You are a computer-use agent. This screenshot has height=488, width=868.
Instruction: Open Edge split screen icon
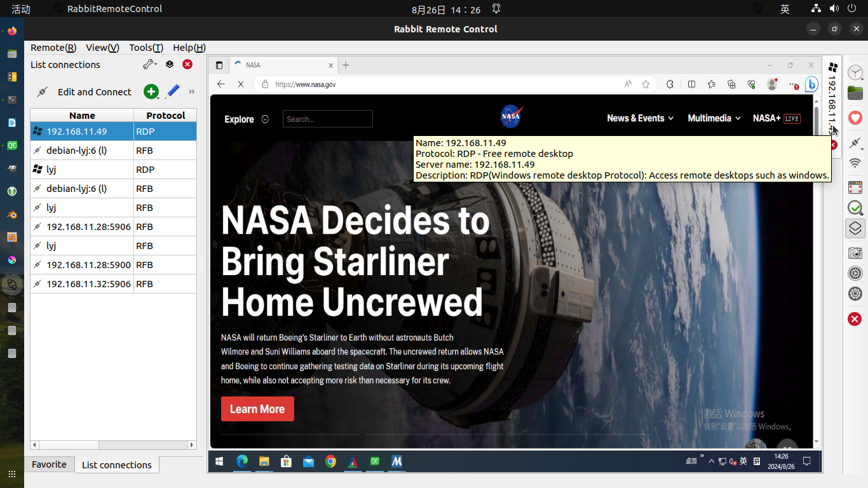(691, 84)
